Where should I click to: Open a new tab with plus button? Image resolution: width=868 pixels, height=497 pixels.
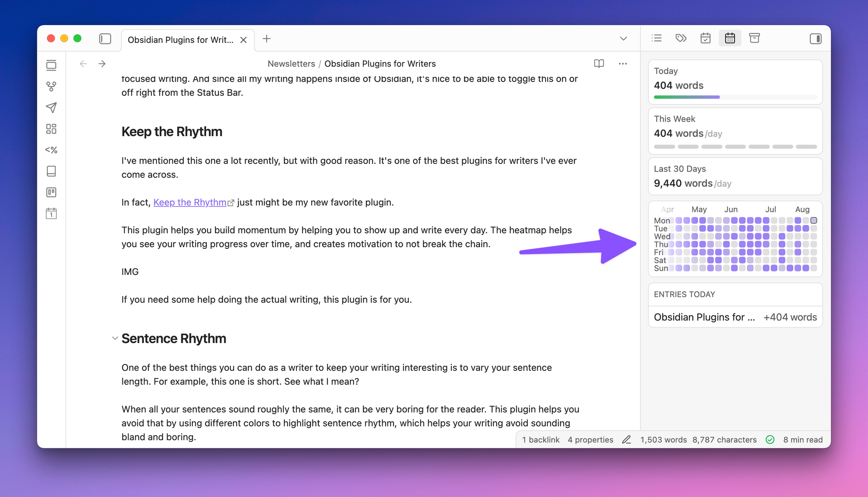[266, 39]
